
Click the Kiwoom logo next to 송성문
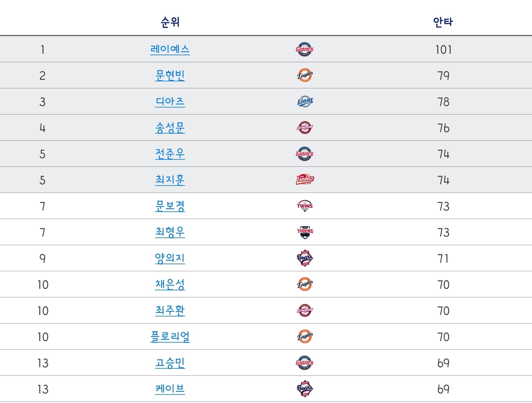coord(305,128)
